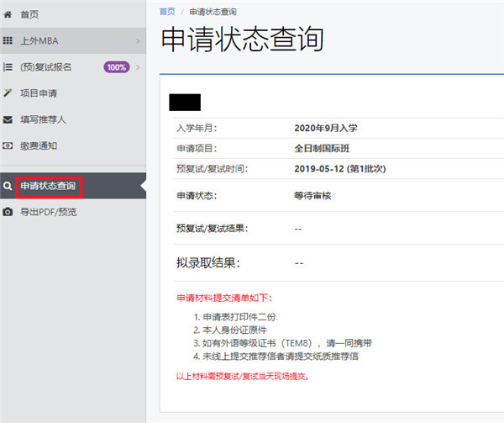Click the camera icon beside 导出PDF/预览
This screenshot has height=423, width=504.
(8, 212)
